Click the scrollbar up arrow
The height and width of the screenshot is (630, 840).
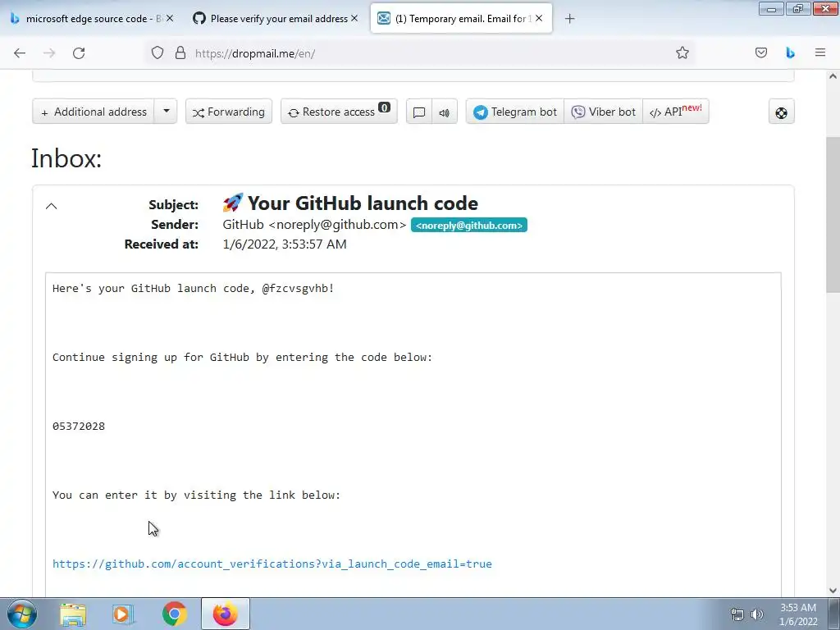pos(833,76)
